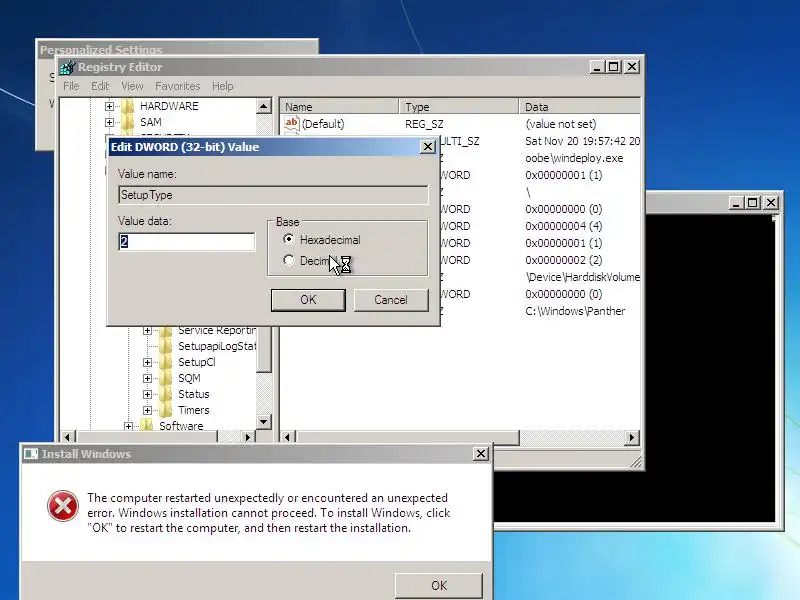Image resolution: width=800 pixels, height=600 pixels.
Task: Click the Name column header
Action: coord(339,107)
